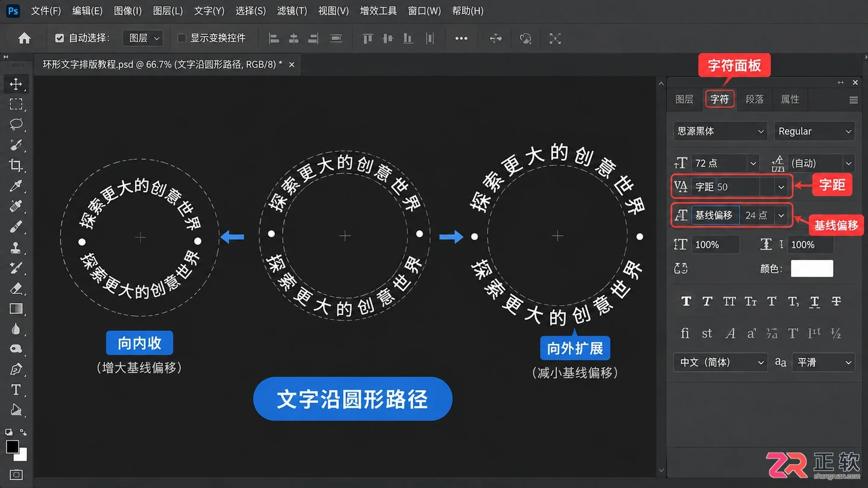Open the character panel hamburger menu
The image size is (868, 488).
854,100
